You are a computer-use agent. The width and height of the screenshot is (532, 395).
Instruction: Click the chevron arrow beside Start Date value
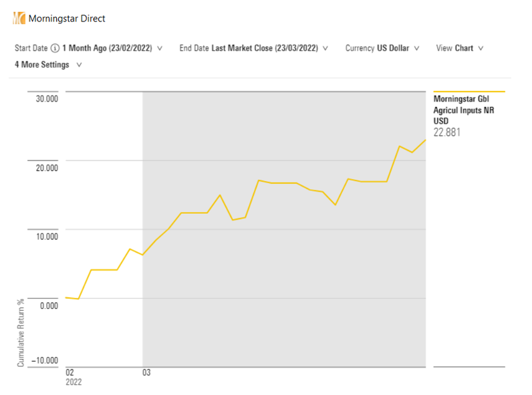click(160, 48)
